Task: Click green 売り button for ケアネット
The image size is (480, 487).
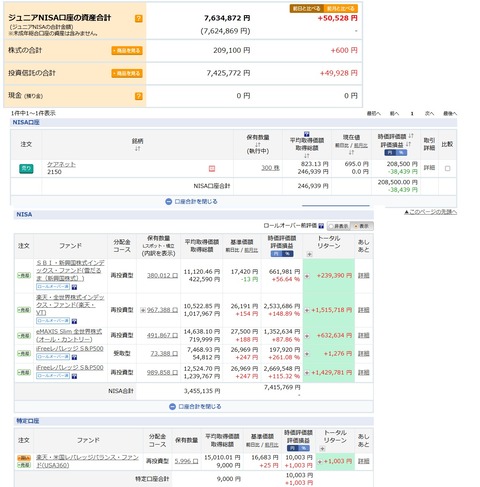Action: (x=26, y=169)
